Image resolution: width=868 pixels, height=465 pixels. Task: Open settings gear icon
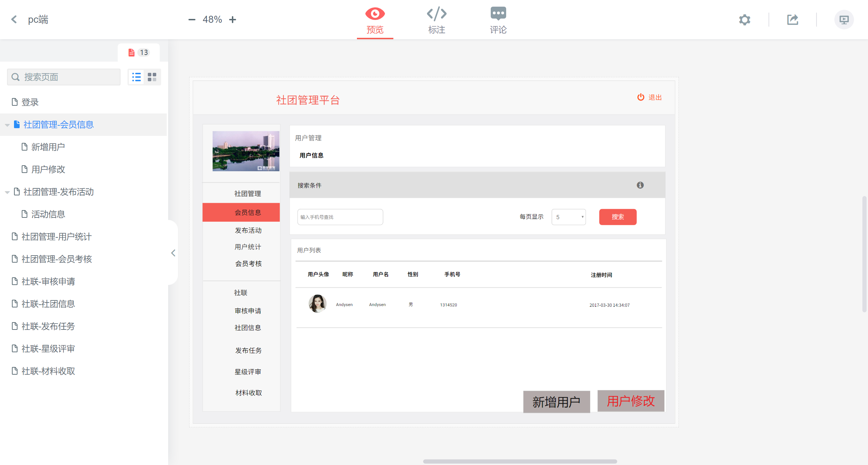744,20
